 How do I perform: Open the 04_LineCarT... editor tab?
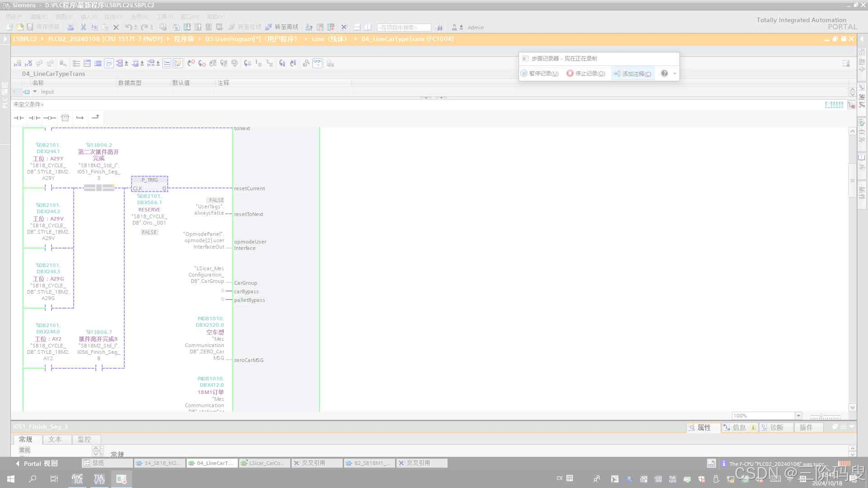click(212, 463)
